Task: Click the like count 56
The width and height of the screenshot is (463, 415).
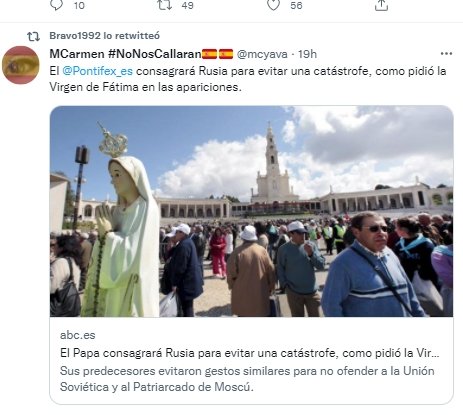Action: (x=296, y=5)
